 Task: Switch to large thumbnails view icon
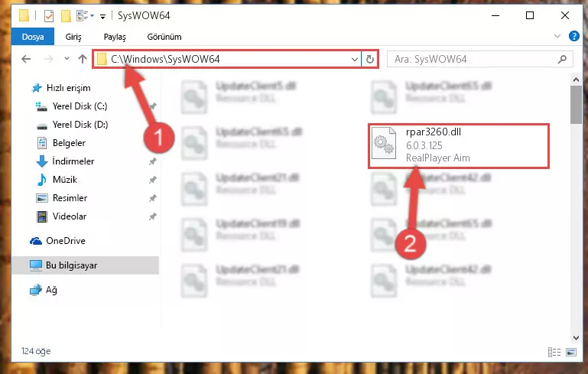point(570,352)
